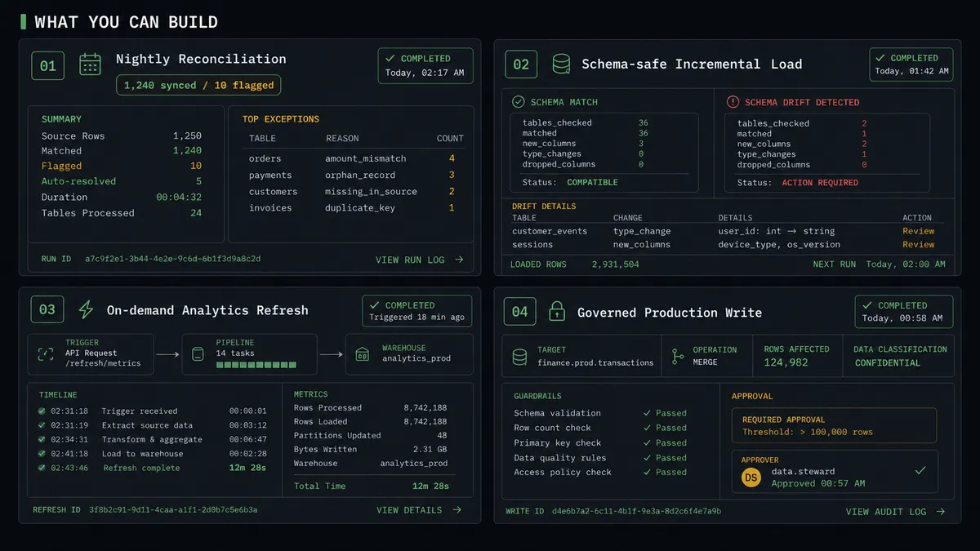Click the arrow icon after VIEW RUN LOG
The width and height of the screenshot is (980, 551).
[459, 260]
